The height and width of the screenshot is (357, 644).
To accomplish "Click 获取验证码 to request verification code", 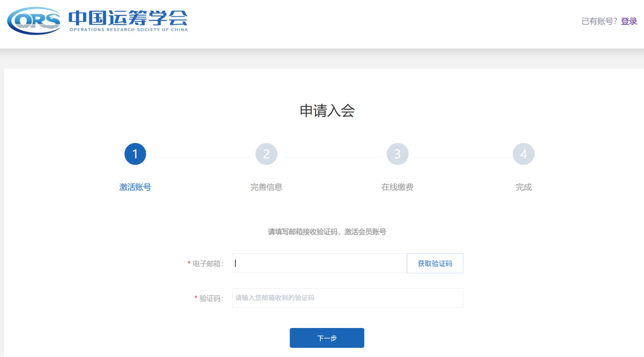I will point(435,263).
